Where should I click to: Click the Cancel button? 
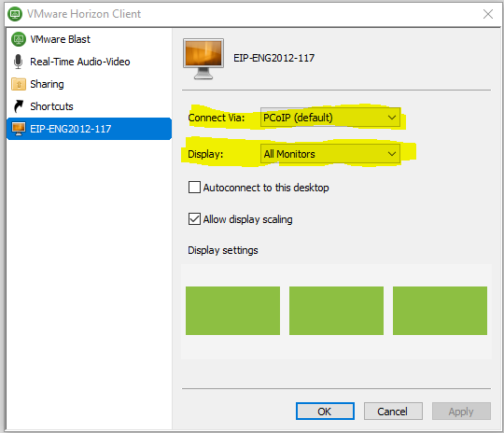click(x=393, y=412)
